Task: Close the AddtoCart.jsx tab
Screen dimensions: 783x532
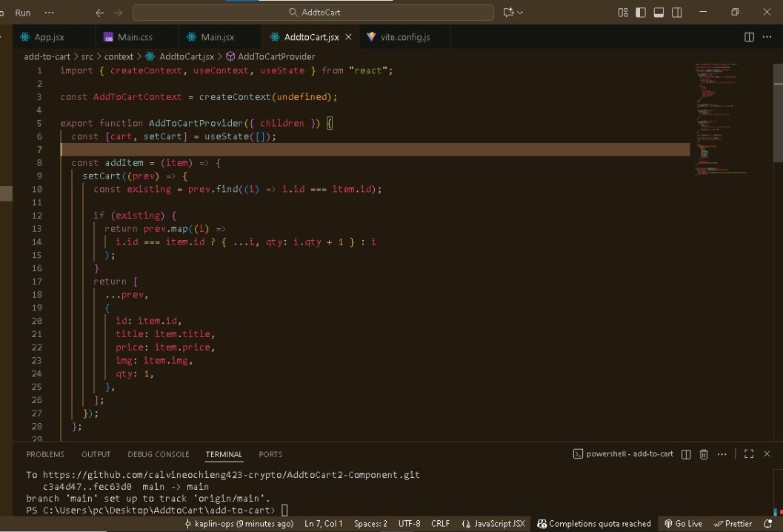Action: (x=349, y=37)
